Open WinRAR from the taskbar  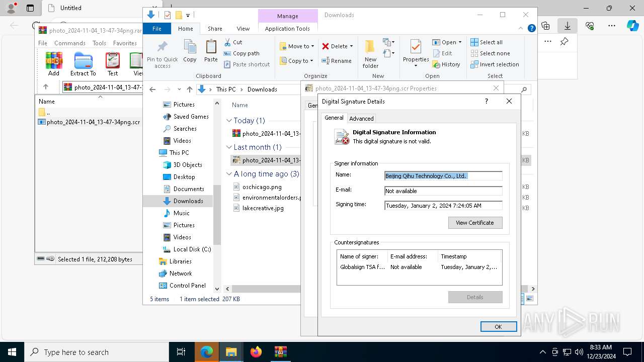click(x=280, y=352)
